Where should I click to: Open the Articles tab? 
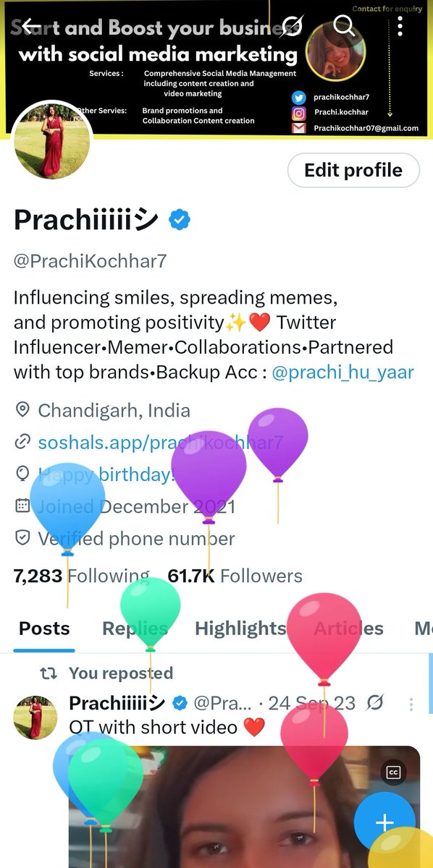coord(348,629)
